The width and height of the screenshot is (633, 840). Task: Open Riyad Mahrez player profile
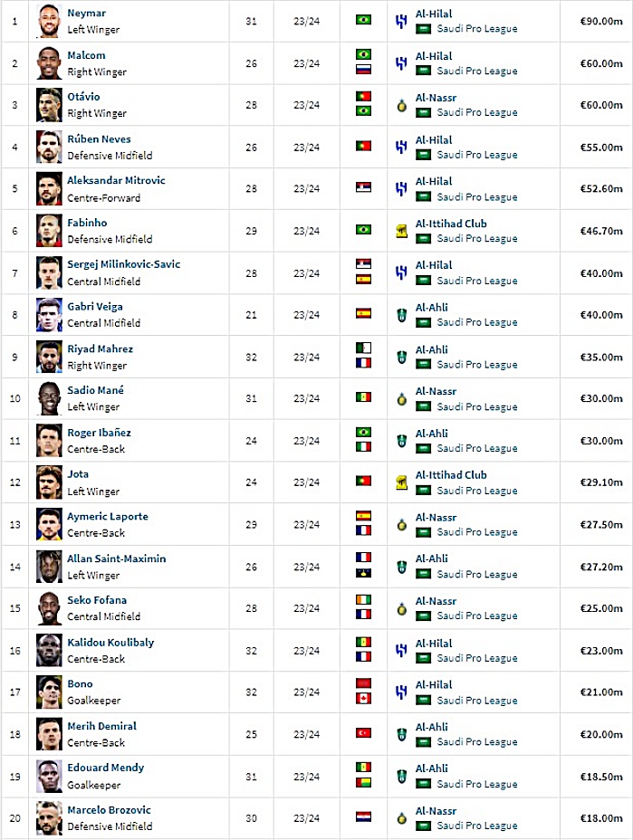(x=100, y=348)
